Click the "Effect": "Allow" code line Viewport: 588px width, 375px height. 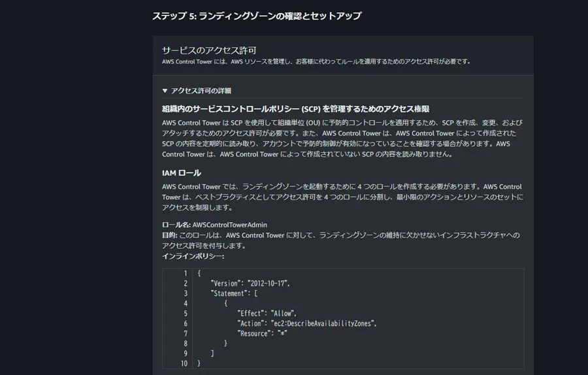coord(267,314)
